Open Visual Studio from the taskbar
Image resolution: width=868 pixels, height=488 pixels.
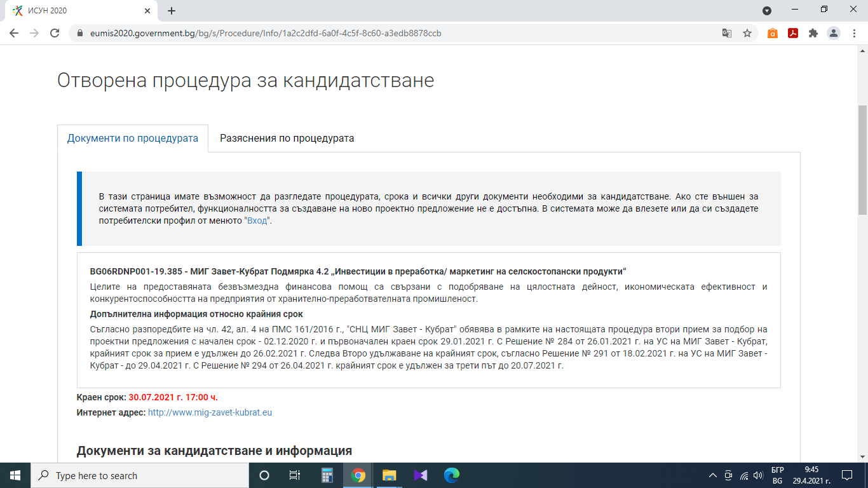click(x=421, y=475)
